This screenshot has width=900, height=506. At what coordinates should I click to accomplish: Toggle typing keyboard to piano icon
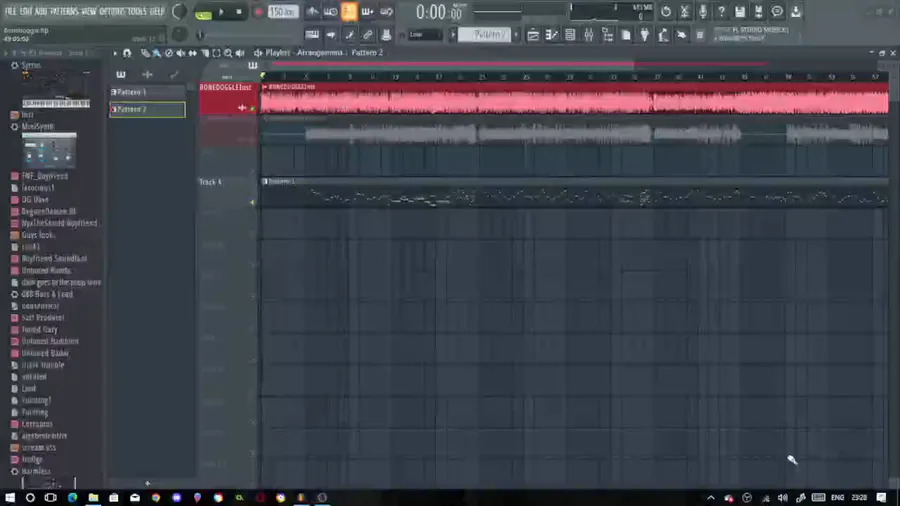(x=312, y=35)
